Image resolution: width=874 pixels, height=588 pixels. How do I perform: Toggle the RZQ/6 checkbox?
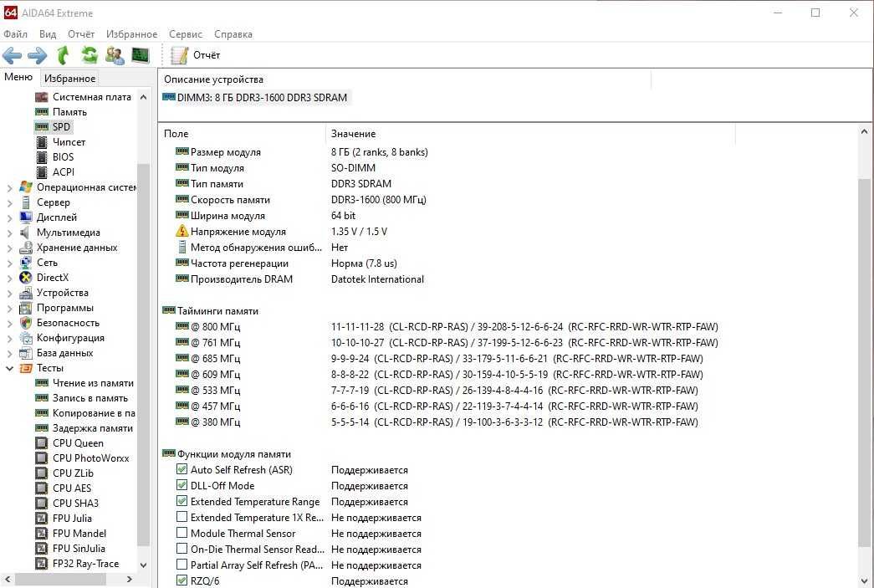(181, 580)
